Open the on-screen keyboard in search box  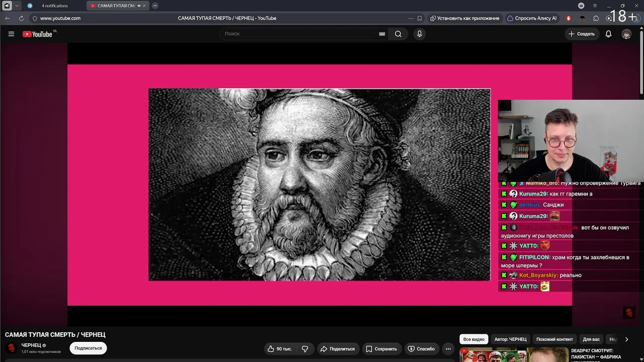click(x=382, y=34)
